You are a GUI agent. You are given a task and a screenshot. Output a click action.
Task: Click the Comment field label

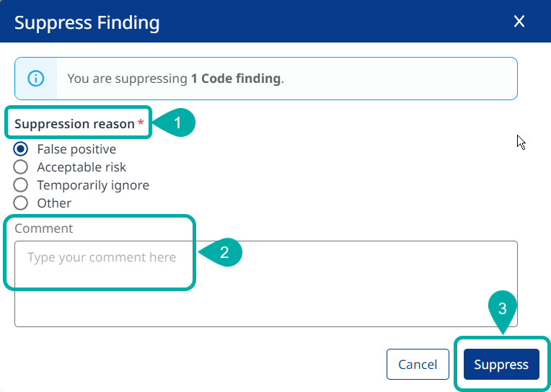[44, 228]
